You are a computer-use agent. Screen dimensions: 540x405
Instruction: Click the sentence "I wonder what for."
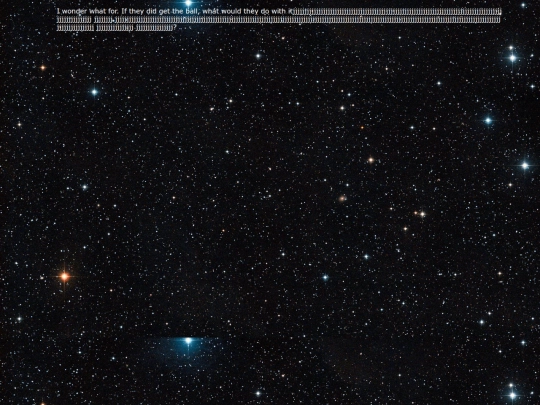tap(87, 11)
